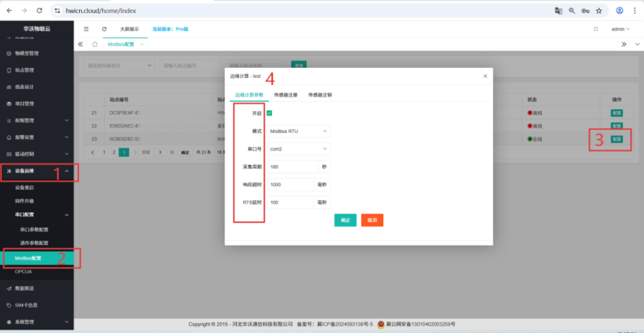Click the orange 取消 button
Screen dimensions: 644x333
pyautogui.click(x=371, y=220)
